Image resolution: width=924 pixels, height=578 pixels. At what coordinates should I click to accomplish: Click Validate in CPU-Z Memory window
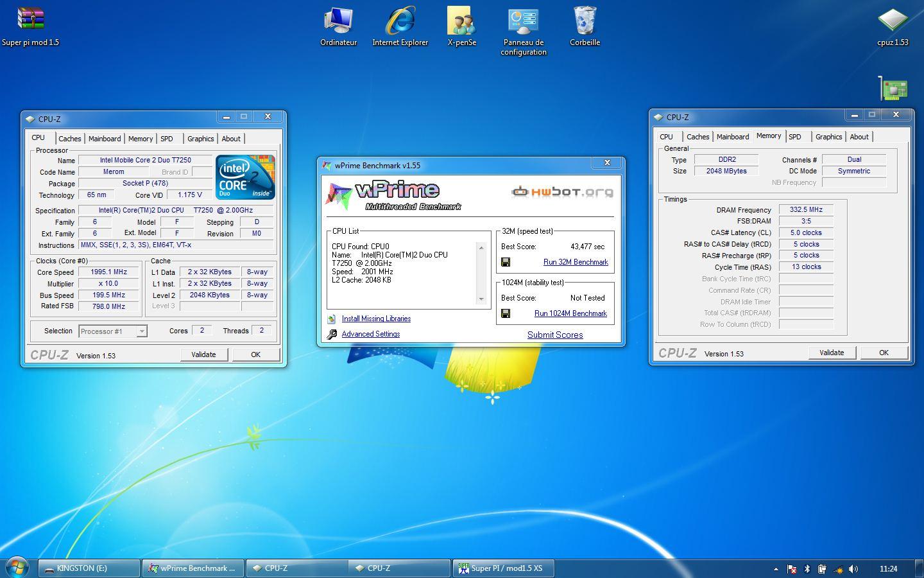(x=832, y=353)
